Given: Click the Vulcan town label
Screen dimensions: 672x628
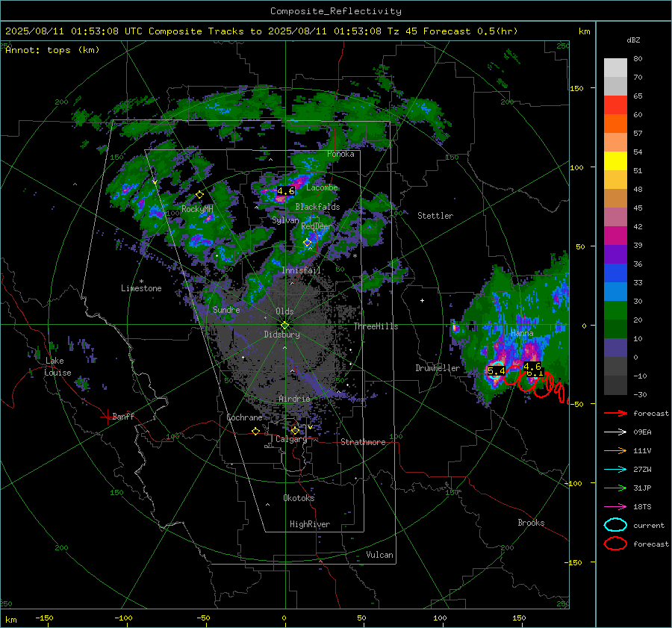Looking at the screenshot, I should pyautogui.click(x=379, y=554).
